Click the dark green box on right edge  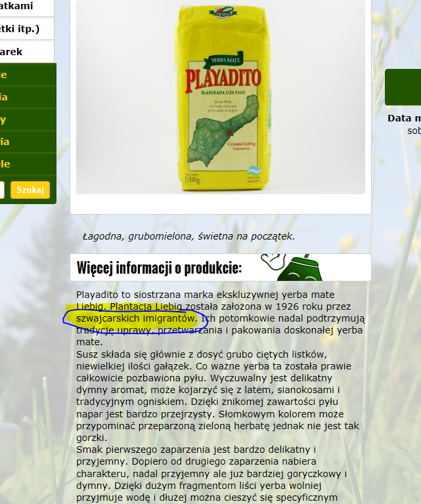click(x=403, y=87)
